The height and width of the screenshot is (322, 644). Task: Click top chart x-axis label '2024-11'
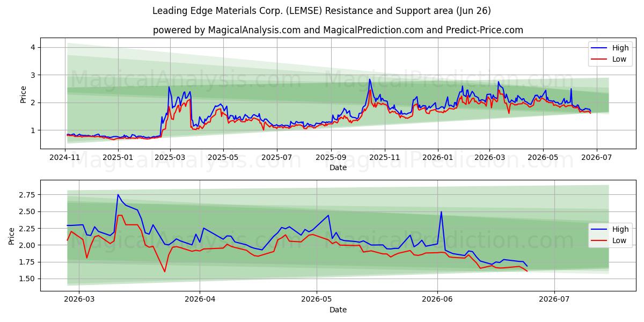pos(65,157)
